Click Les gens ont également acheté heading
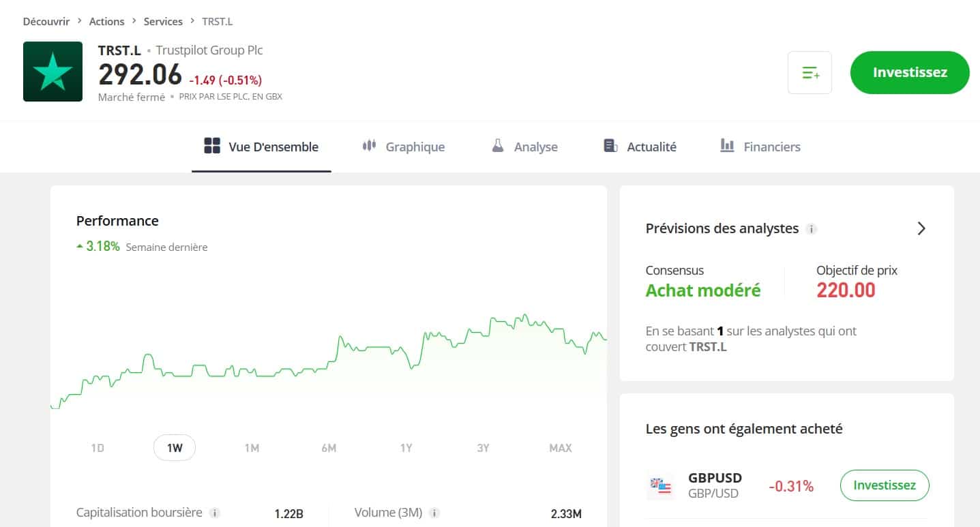Screen dimensions: 980x527 [744, 429]
